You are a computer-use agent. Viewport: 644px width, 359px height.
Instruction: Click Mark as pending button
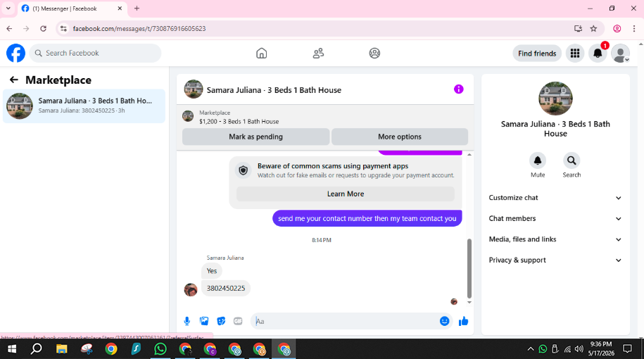(x=256, y=137)
